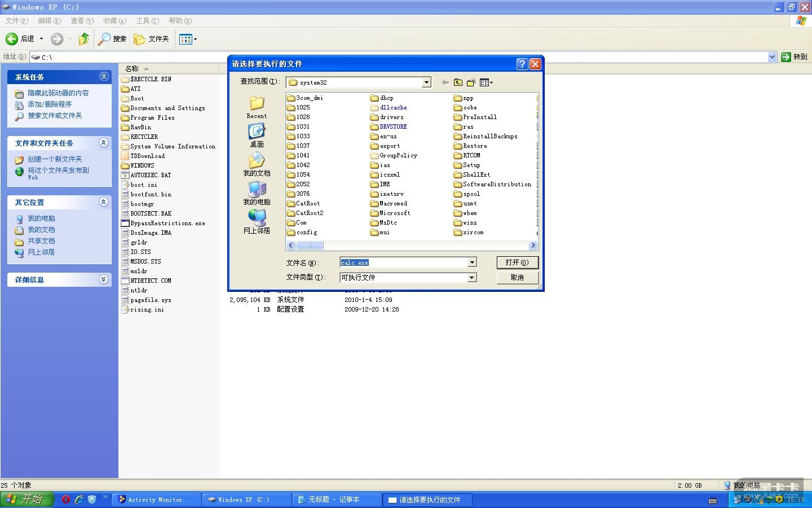Go up one folder level in dialog
The image size is (812, 508).
click(458, 82)
